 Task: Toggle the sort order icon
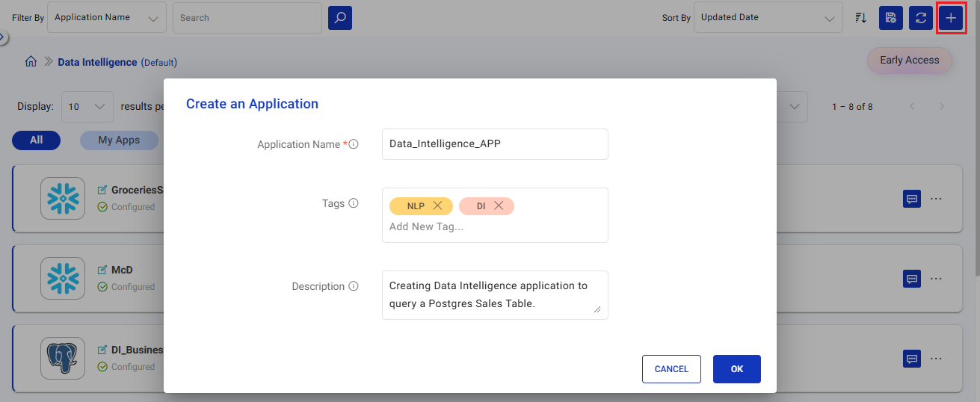[860, 18]
